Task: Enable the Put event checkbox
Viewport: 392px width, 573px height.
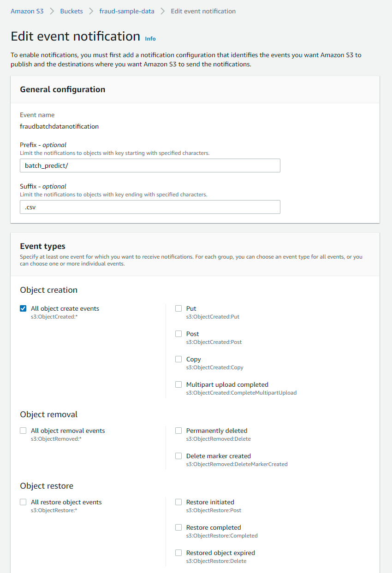Action: point(178,309)
